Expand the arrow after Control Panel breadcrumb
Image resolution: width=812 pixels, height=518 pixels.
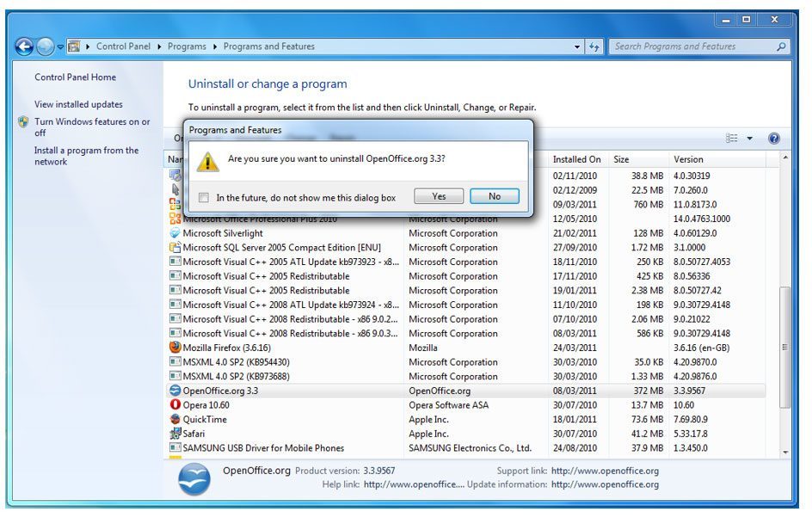coord(159,46)
